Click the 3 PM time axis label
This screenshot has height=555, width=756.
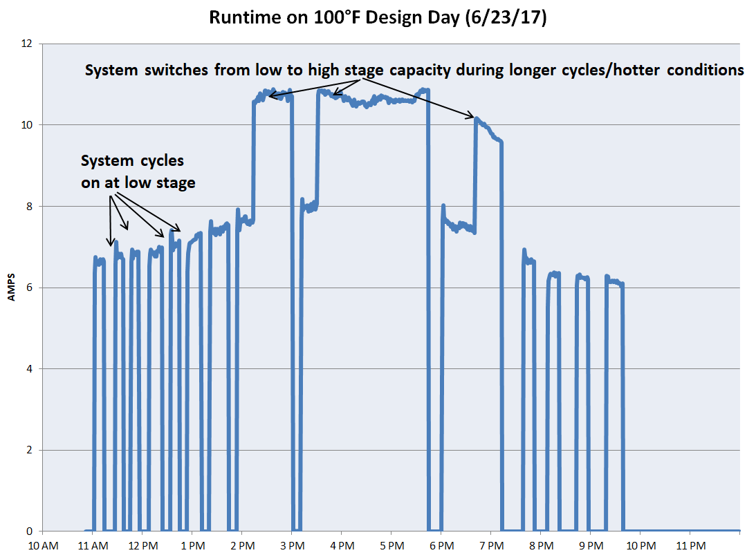coord(292,545)
